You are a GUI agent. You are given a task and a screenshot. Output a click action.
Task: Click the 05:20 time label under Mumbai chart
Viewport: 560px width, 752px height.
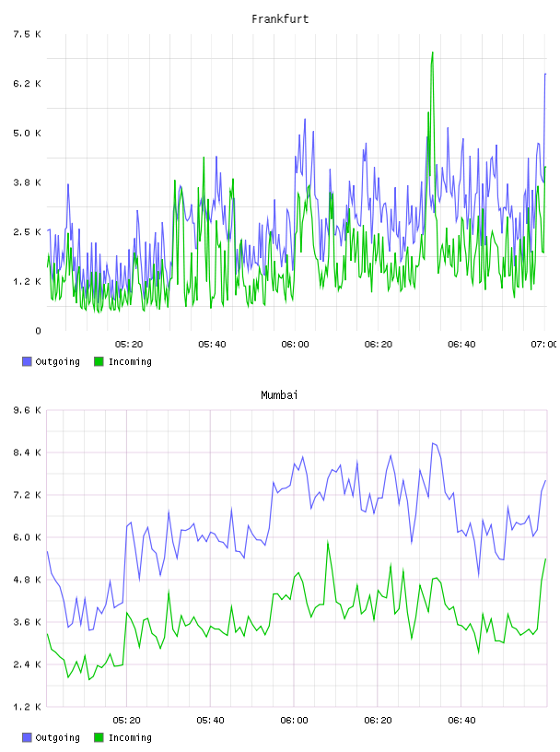point(126,720)
